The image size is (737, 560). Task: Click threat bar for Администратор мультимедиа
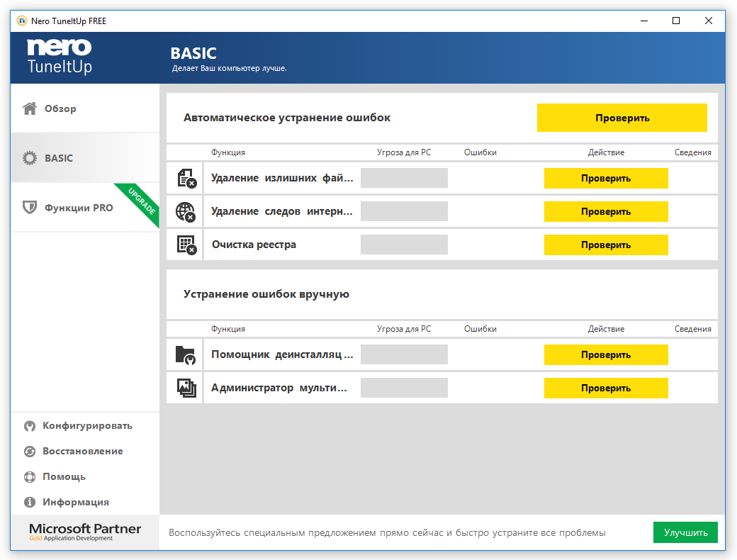pyautogui.click(x=404, y=388)
